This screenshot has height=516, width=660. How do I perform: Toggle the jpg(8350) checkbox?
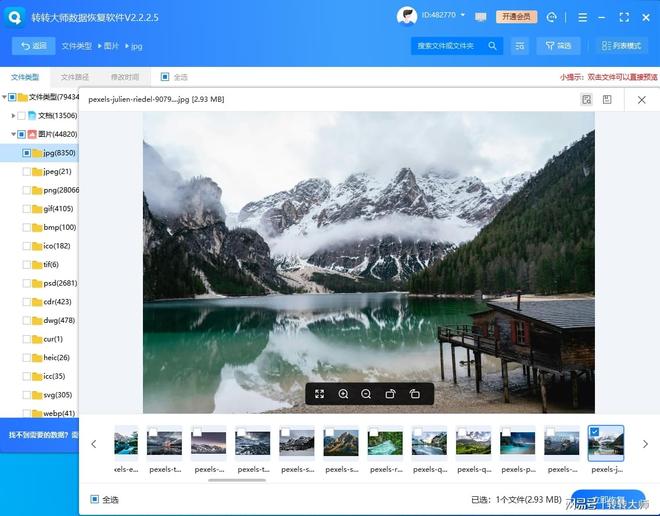pos(27,153)
